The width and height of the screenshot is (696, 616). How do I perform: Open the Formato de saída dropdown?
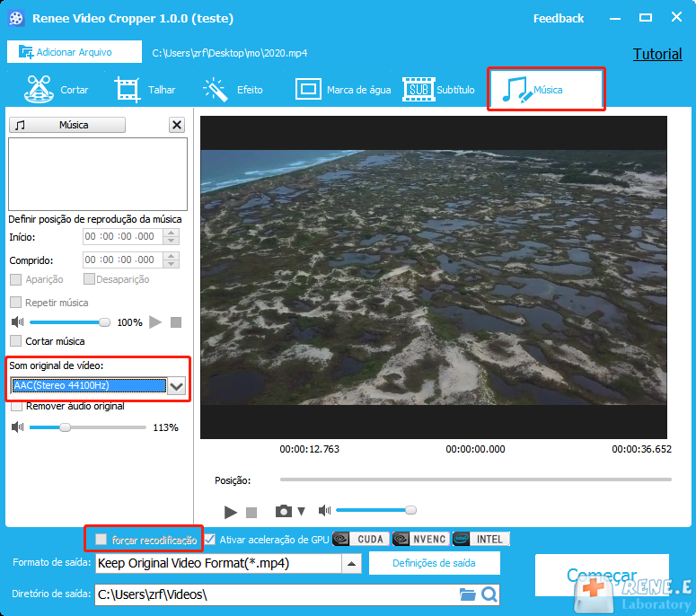point(352,564)
